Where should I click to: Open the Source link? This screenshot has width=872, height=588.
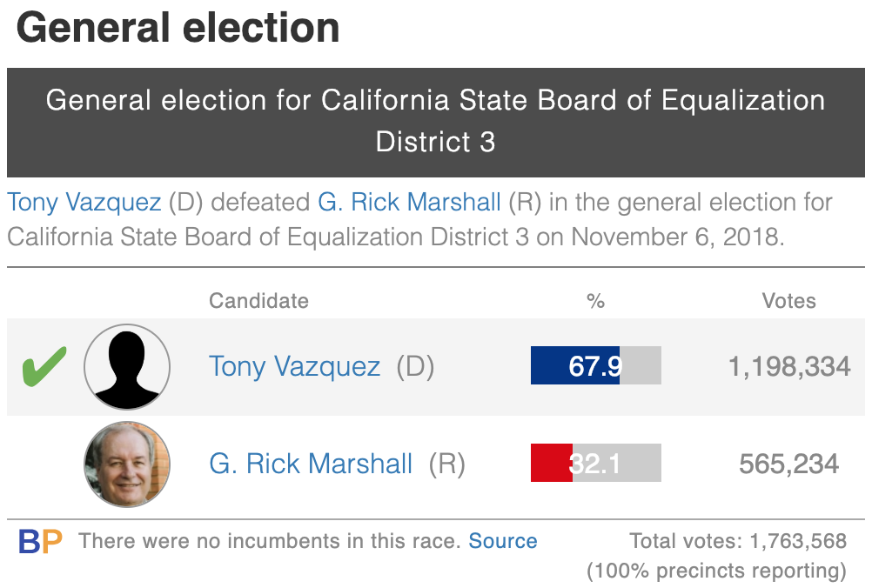[x=503, y=541]
